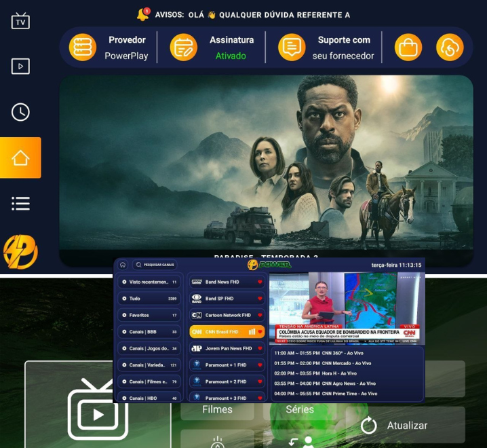
Task: Open the clock history icon in sidebar
Action: 20,112
